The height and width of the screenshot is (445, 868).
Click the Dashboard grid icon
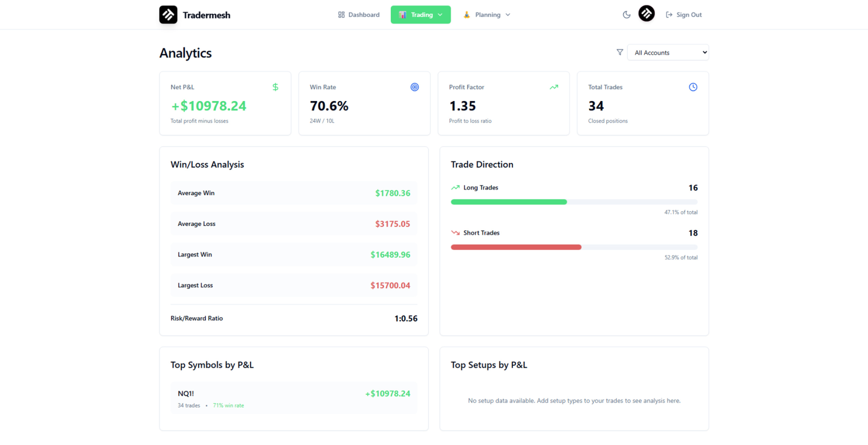[341, 15]
